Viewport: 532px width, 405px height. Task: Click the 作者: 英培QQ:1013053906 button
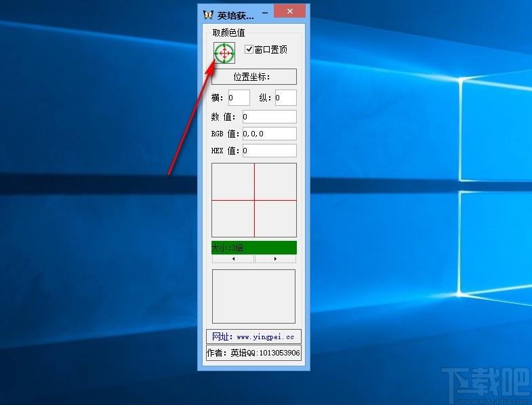(x=253, y=353)
